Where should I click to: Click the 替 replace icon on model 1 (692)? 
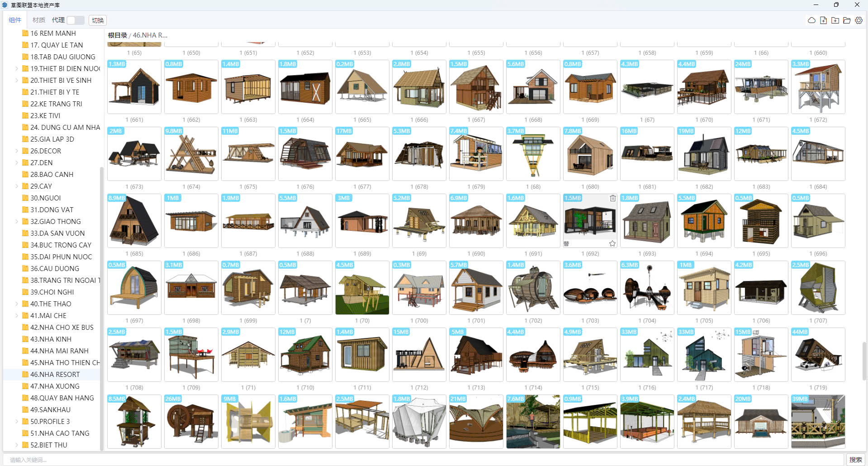coord(566,243)
